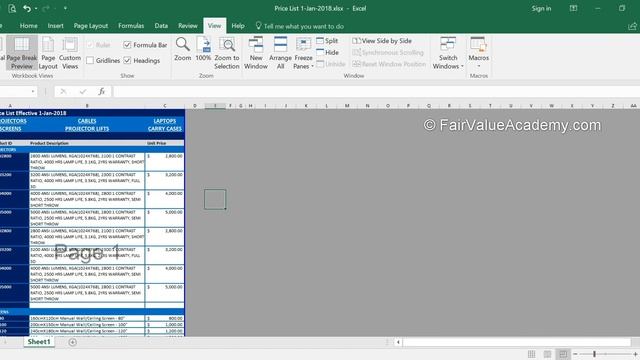Follow the LAPTOPS link
This screenshot has height=360, width=640.
164,121
